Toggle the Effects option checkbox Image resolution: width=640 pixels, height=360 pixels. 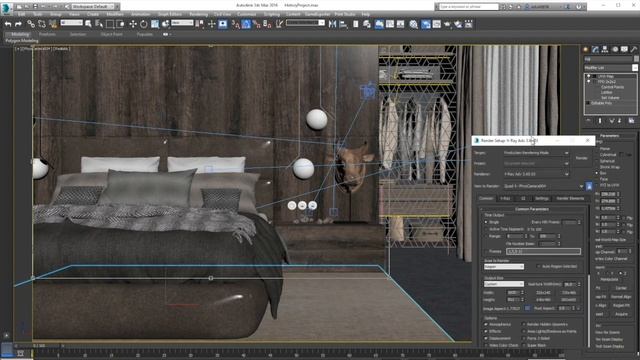pos(486,331)
